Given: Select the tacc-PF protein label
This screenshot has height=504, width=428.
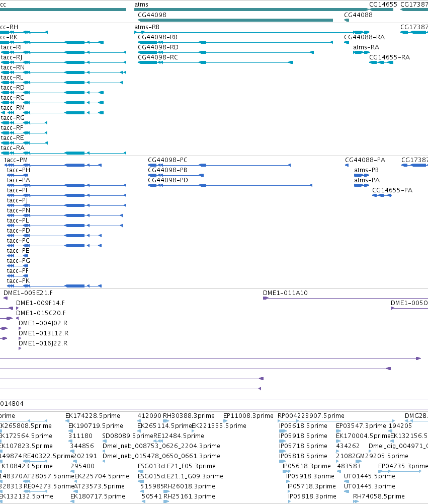Looking at the screenshot, I should [18, 271].
